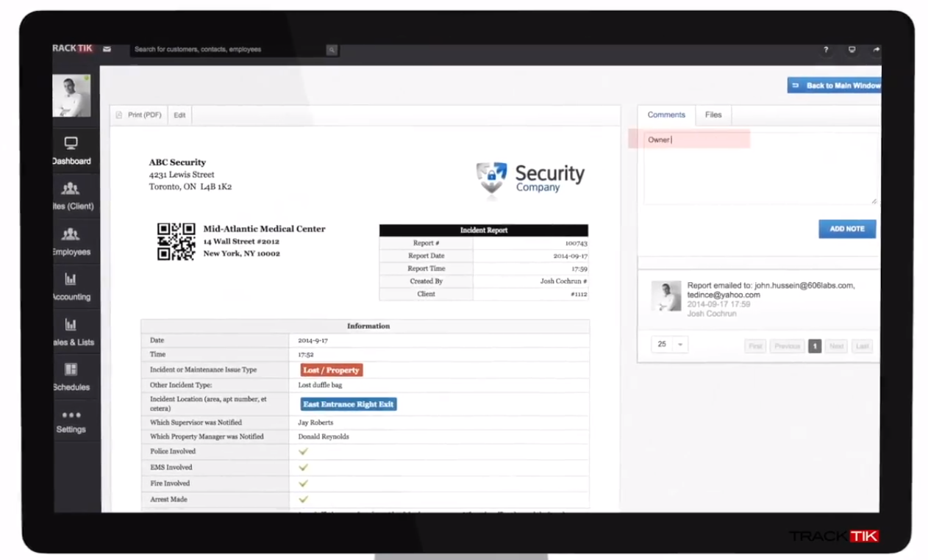Click the ADD NOTE button
Image resolution: width=928 pixels, height=560 pixels.
click(847, 229)
